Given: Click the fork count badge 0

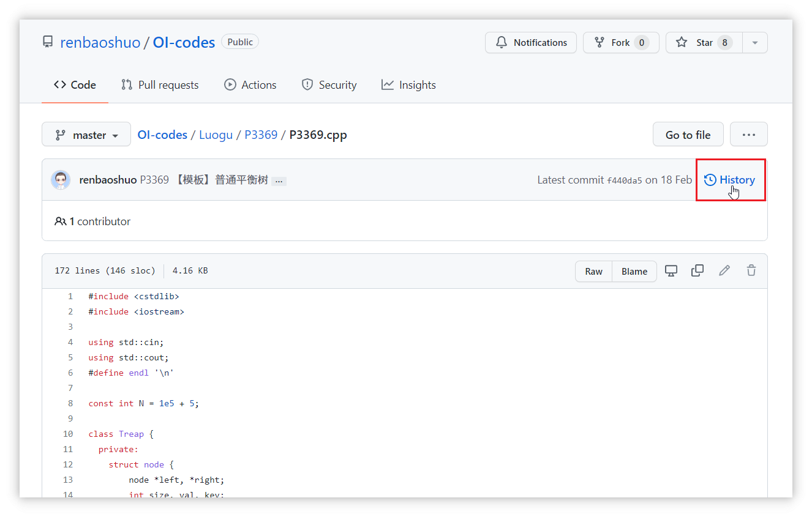Looking at the screenshot, I should (642, 43).
